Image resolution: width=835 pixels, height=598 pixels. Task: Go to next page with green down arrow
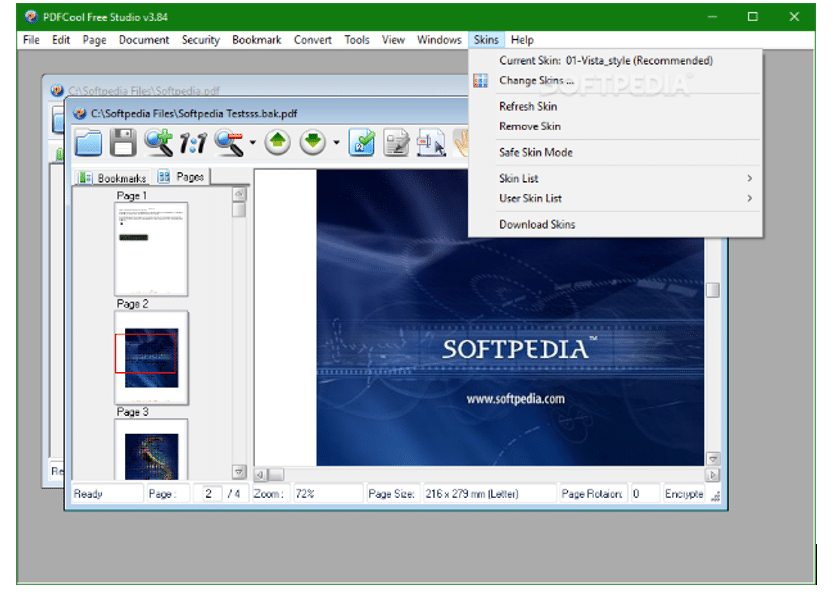313,143
